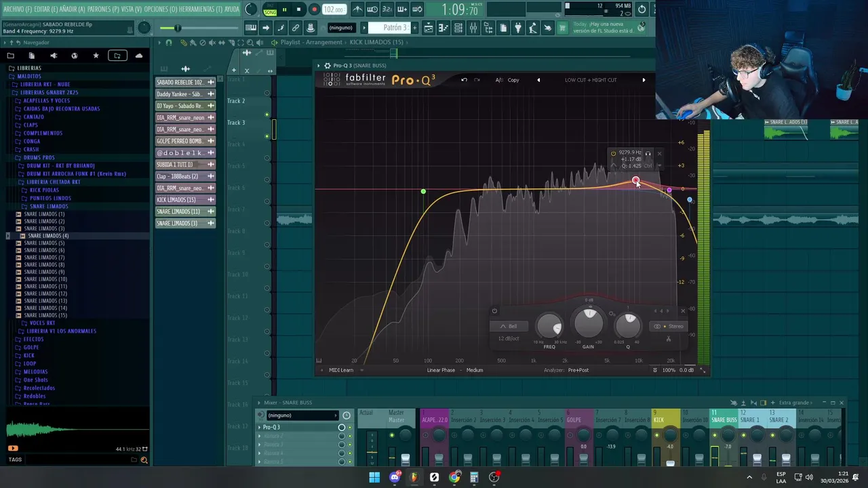868x488 pixels.
Task: Toggle band power in EQ band tooltip
Action: pyautogui.click(x=613, y=153)
